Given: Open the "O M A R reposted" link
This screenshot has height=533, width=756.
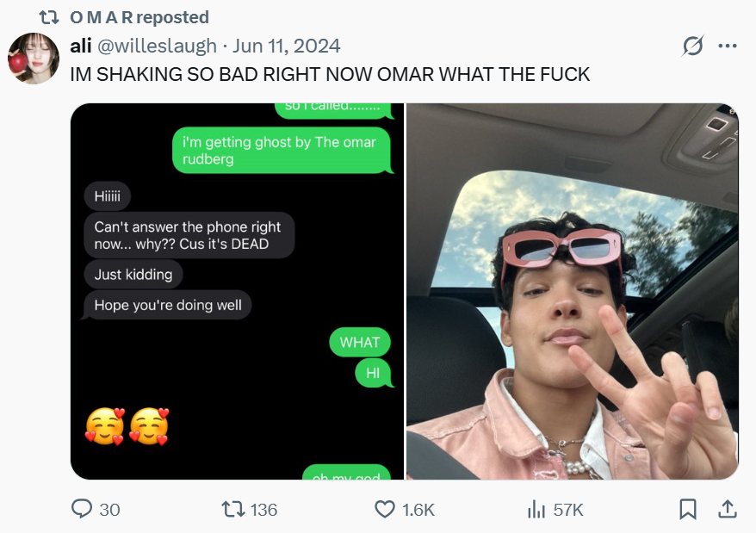Looking at the screenshot, I should click(x=139, y=17).
